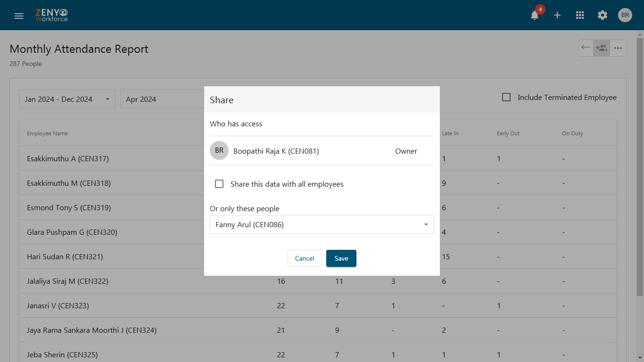Click the BR owner avatar in dialog
This screenshot has height=362, width=644.
(x=219, y=151)
